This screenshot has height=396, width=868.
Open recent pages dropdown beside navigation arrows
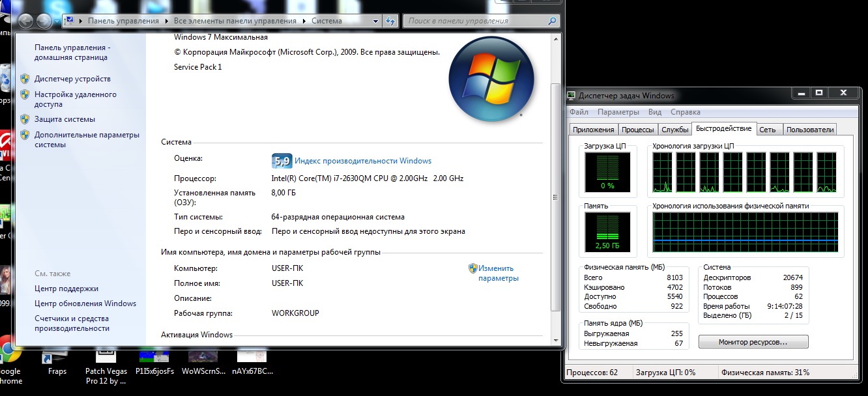point(57,21)
